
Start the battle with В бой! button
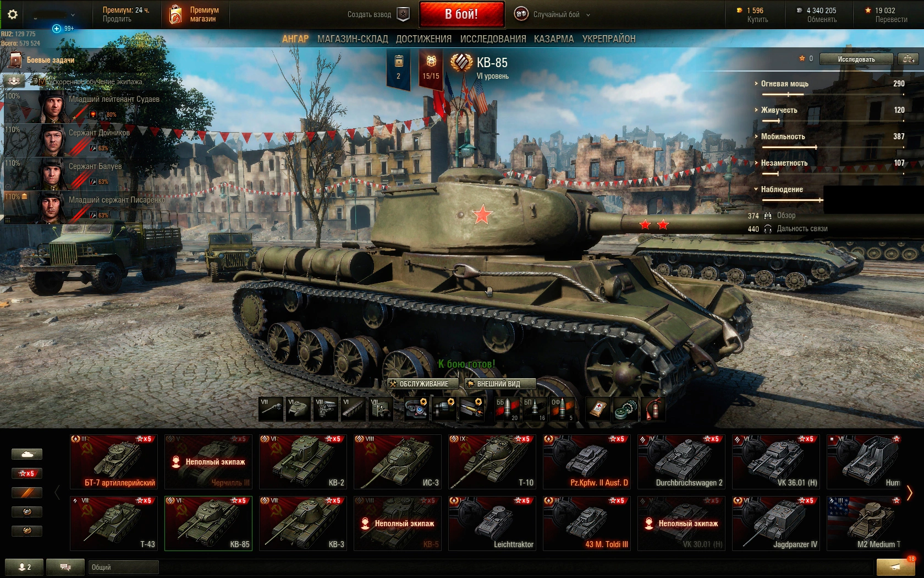461,14
